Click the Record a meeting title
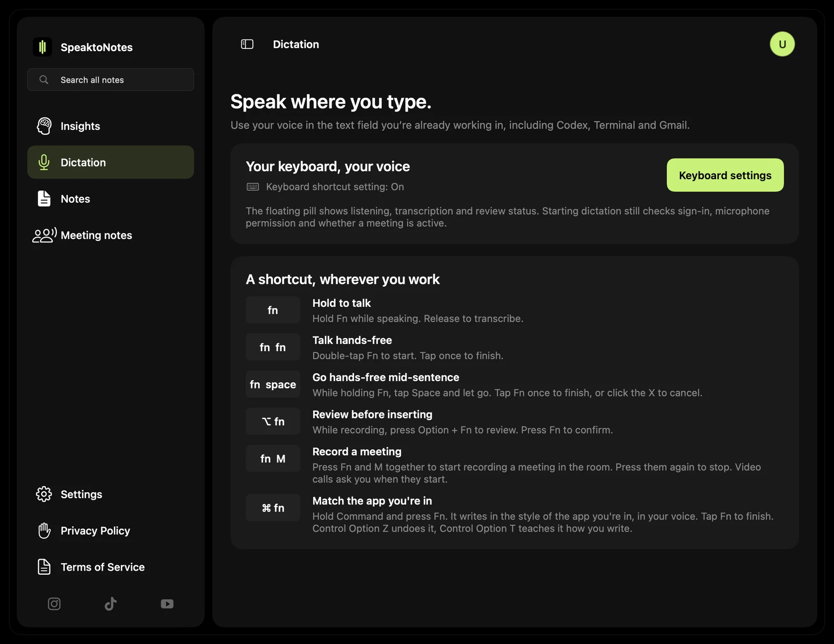This screenshot has height=644, width=834. [357, 452]
